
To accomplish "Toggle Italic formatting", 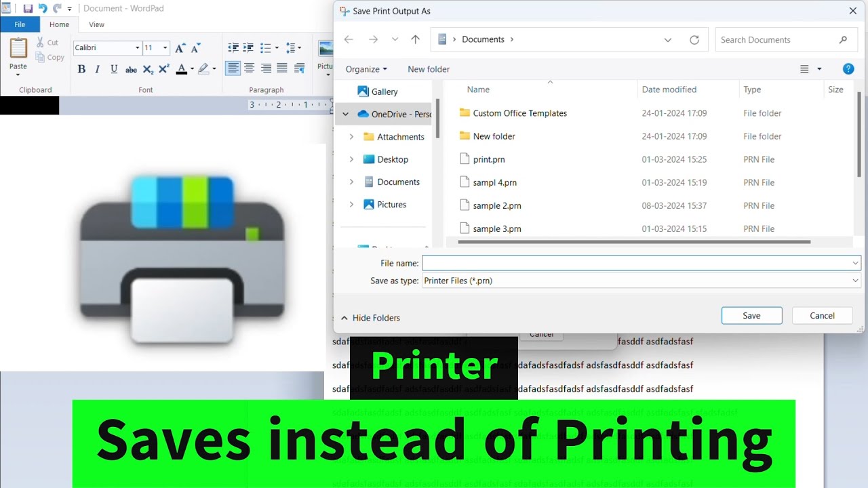I will coord(98,69).
